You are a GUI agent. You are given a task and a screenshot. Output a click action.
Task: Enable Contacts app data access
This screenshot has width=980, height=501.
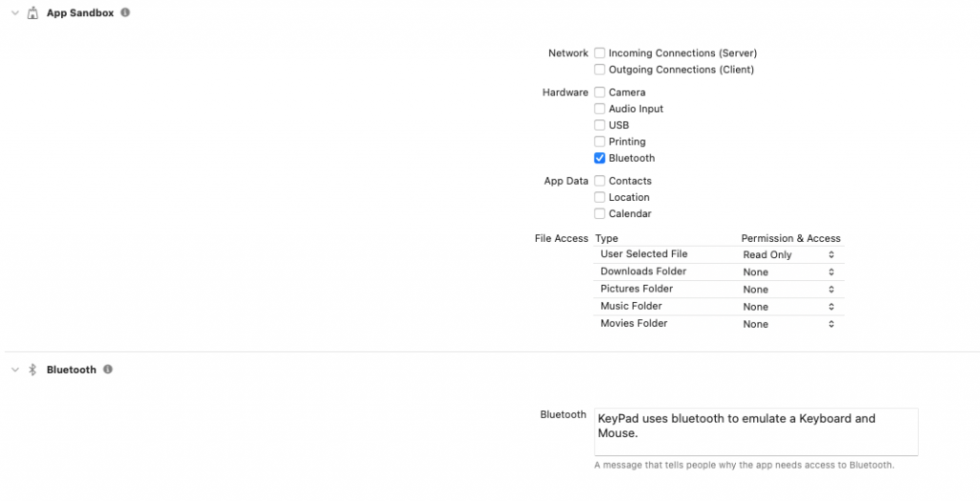pyautogui.click(x=600, y=182)
